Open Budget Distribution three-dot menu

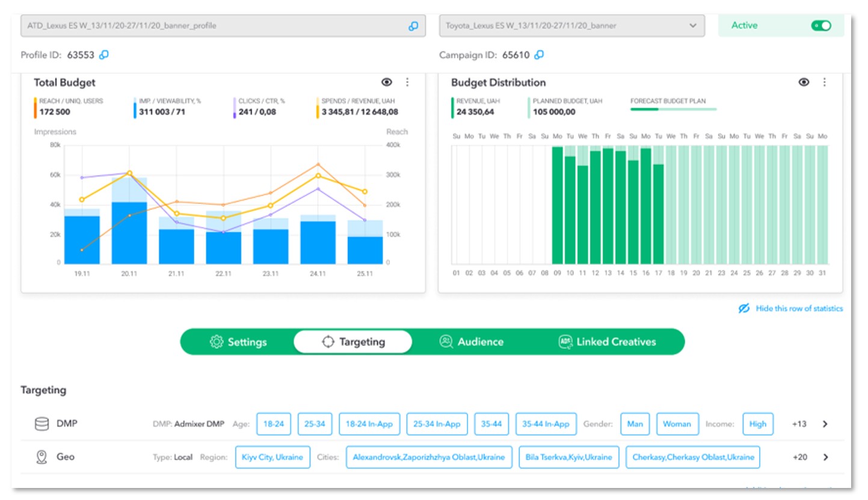coord(825,82)
